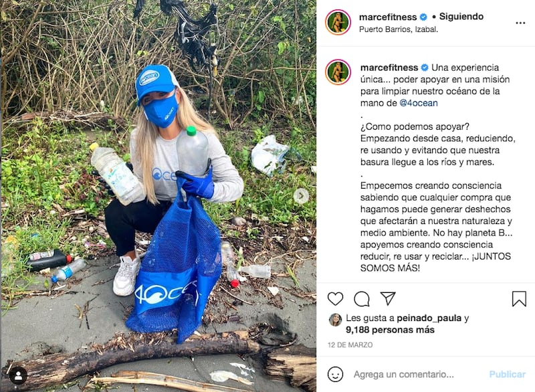Click the Publicar button

click(507, 374)
